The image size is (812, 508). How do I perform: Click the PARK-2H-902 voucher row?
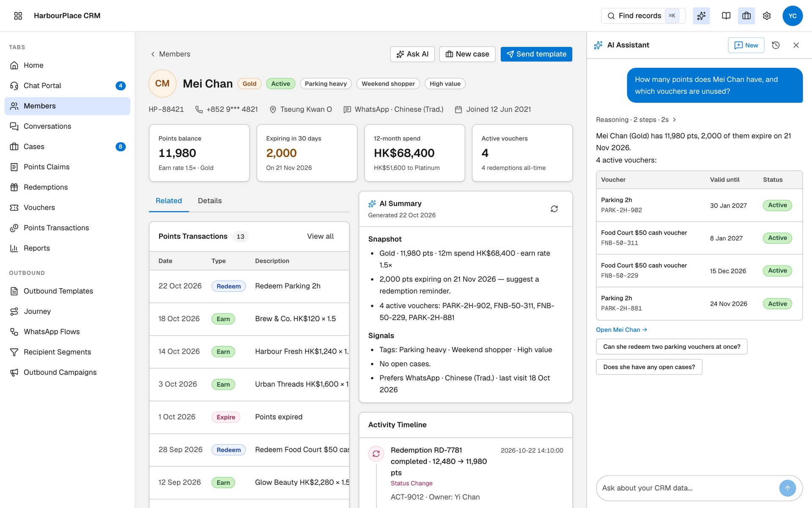699,205
